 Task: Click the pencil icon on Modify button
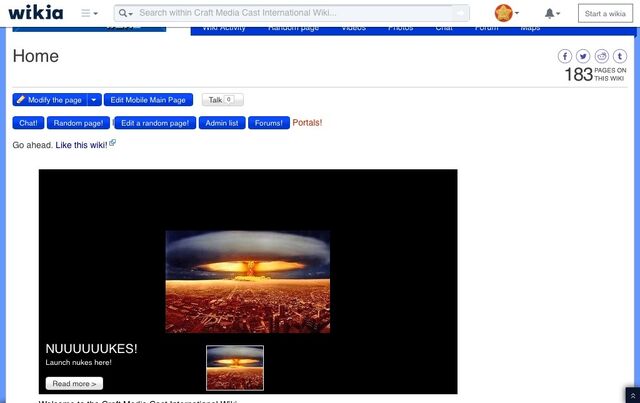21,99
